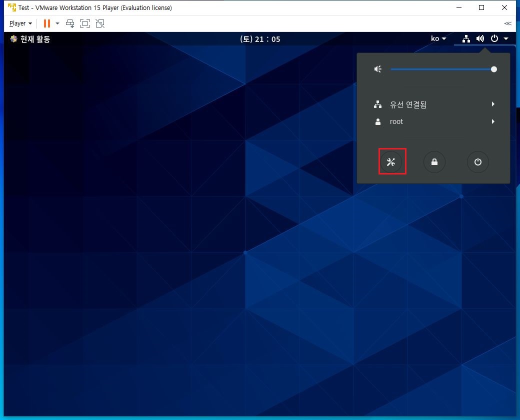Close the VMware Player window
Image resolution: width=520 pixels, height=420 pixels.
tap(504, 7)
